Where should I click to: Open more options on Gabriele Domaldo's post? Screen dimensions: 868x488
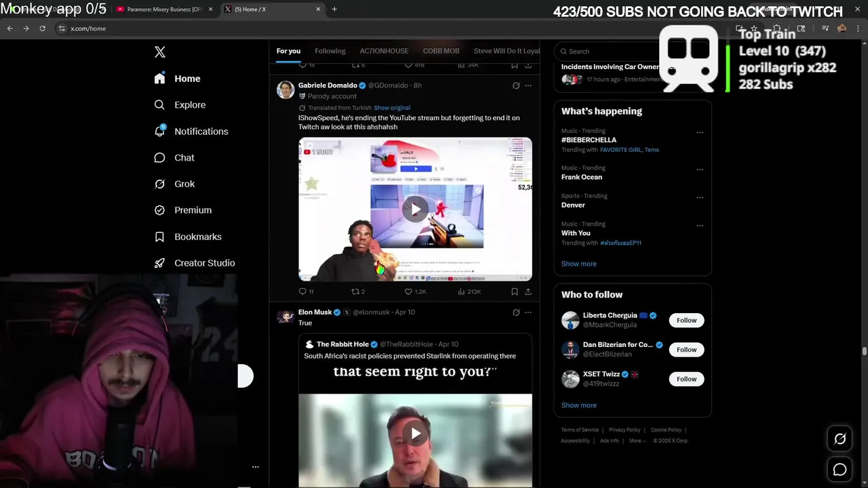pyautogui.click(x=528, y=85)
